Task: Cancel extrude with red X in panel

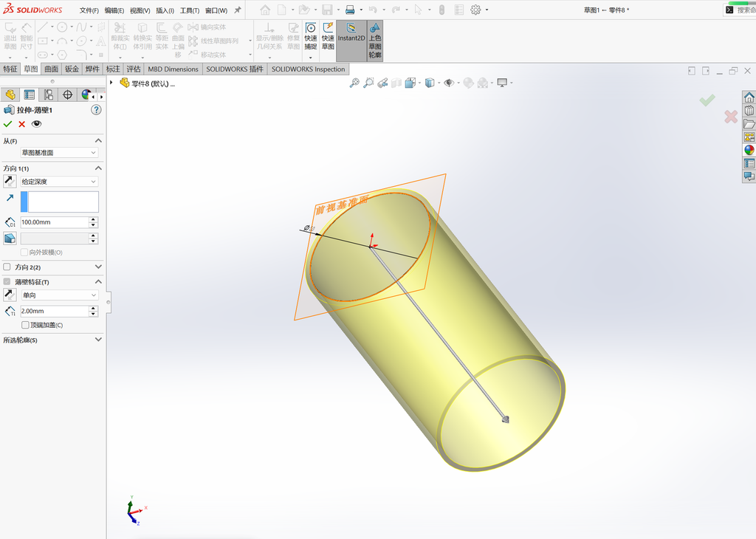Action: 21,124
